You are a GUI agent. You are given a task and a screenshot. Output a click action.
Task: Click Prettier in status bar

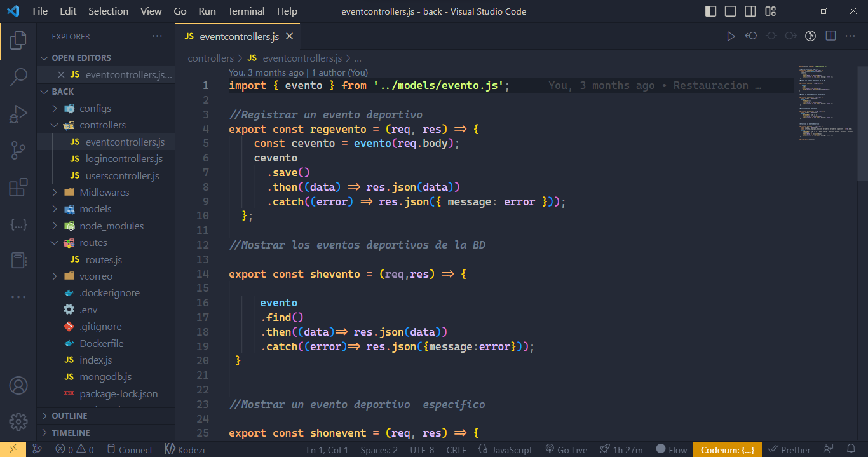[789, 449]
